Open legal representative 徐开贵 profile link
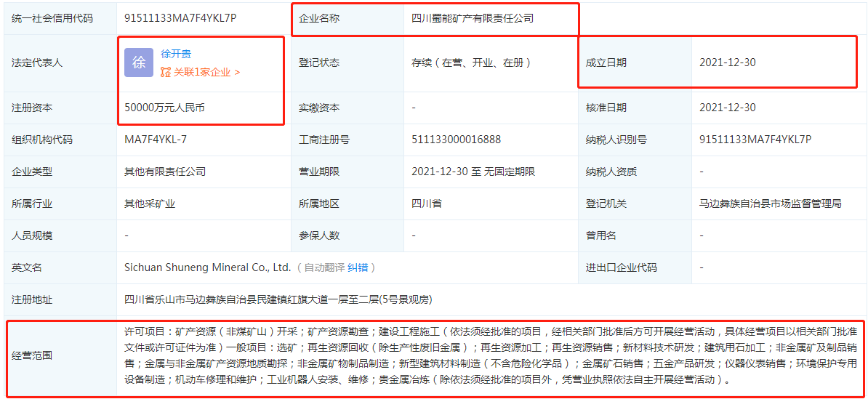The height and width of the screenshot is (399, 868). click(x=176, y=54)
